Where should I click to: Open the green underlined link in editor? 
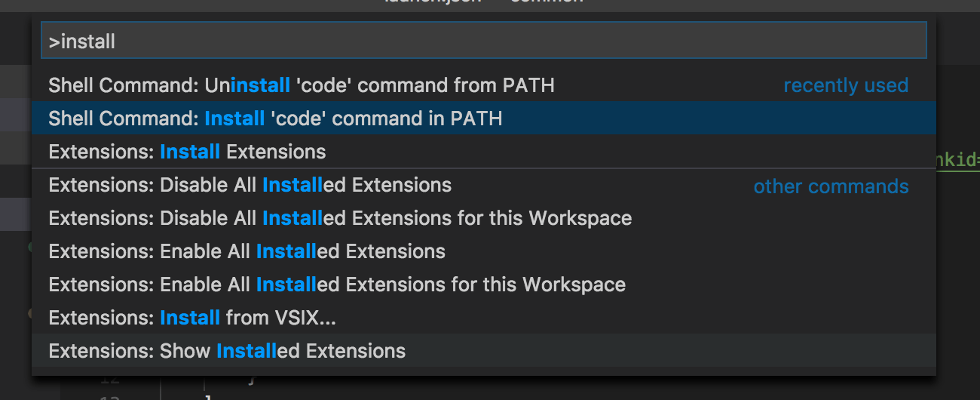pos(957,160)
